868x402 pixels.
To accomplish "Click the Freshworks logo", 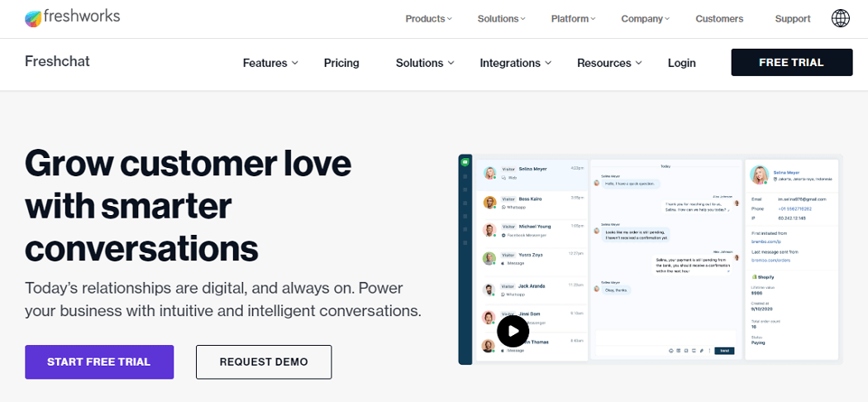I will click(x=73, y=17).
